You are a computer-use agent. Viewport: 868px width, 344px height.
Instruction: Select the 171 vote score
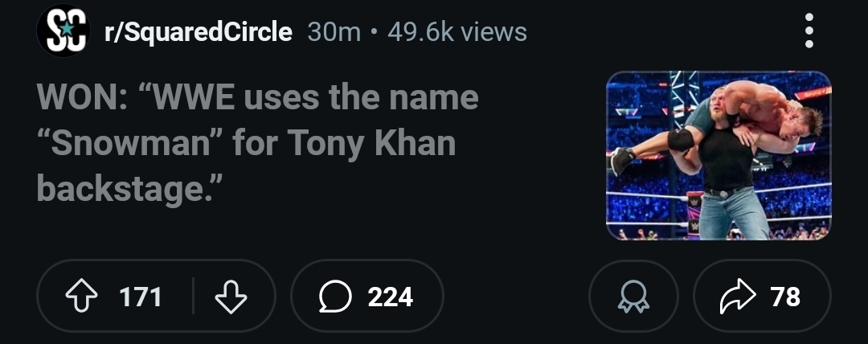coord(141,297)
